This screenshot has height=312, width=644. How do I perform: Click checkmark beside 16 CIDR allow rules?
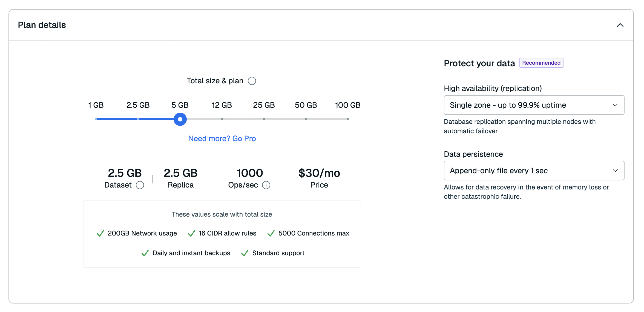[191, 233]
